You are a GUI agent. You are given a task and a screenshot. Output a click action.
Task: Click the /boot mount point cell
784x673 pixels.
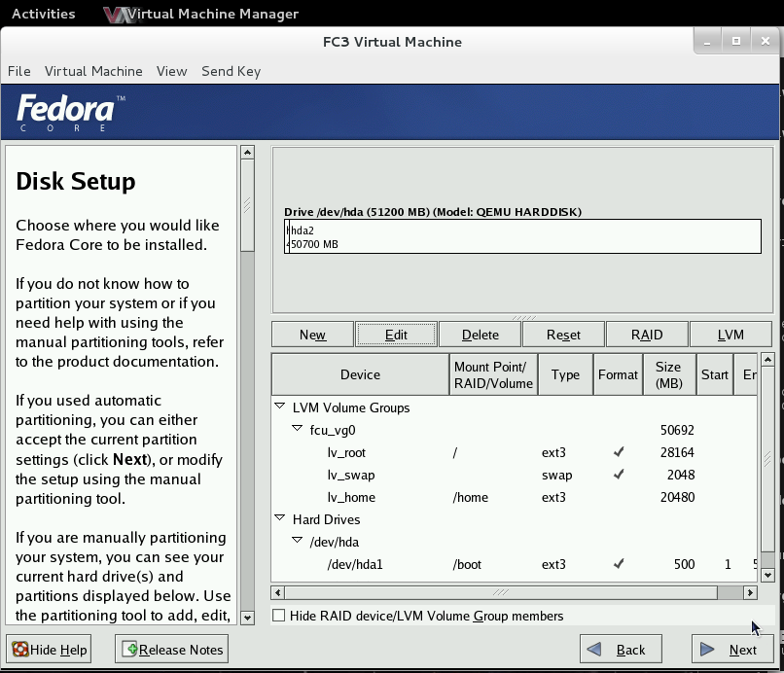pyautogui.click(x=467, y=564)
